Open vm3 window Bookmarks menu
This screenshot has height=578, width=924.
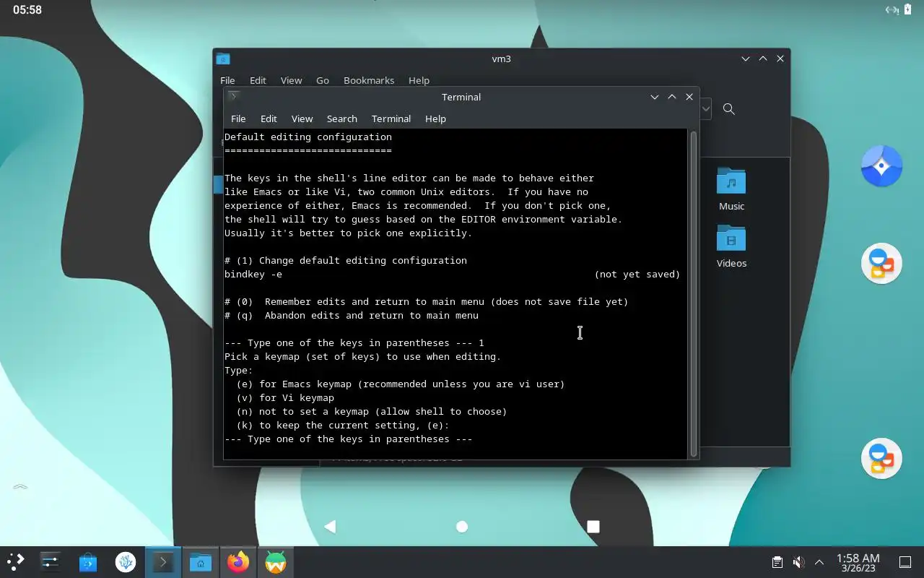(x=369, y=80)
